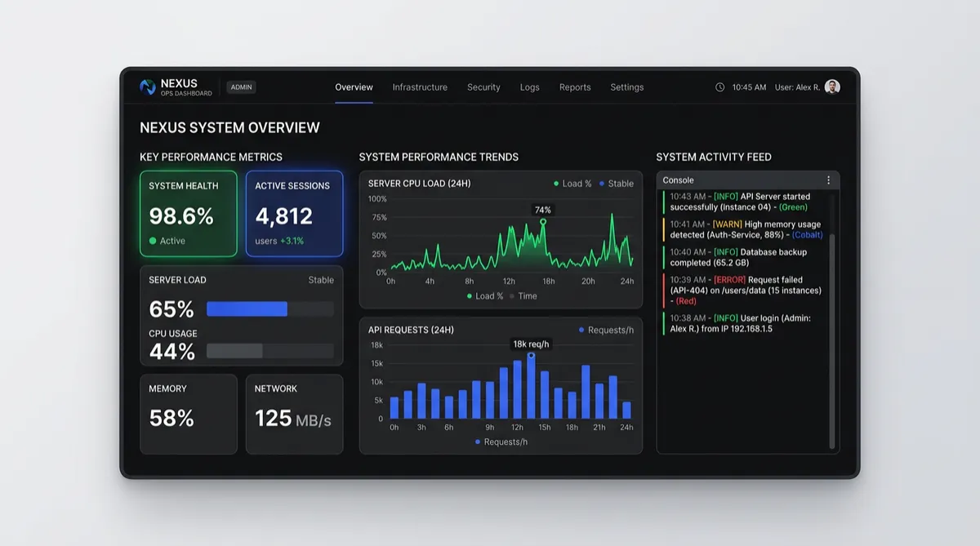
Task: Click the NEXUS SYSTEM OVERVIEW heading
Action: click(229, 128)
